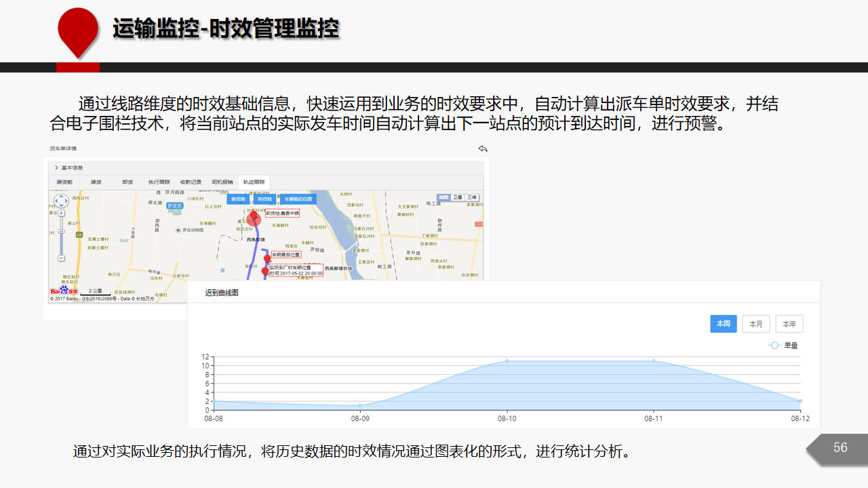The width and height of the screenshot is (868, 488).
Task: Select the 轨迹跟踪 tab
Action: click(x=254, y=182)
